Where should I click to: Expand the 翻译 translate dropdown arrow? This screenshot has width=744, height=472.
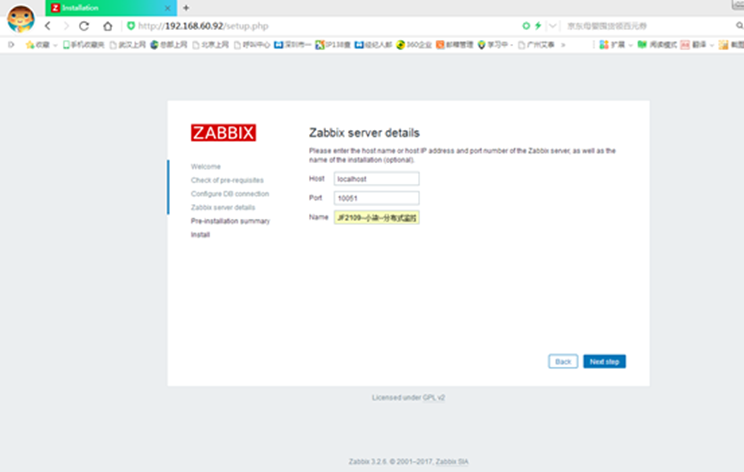click(712, 45)
